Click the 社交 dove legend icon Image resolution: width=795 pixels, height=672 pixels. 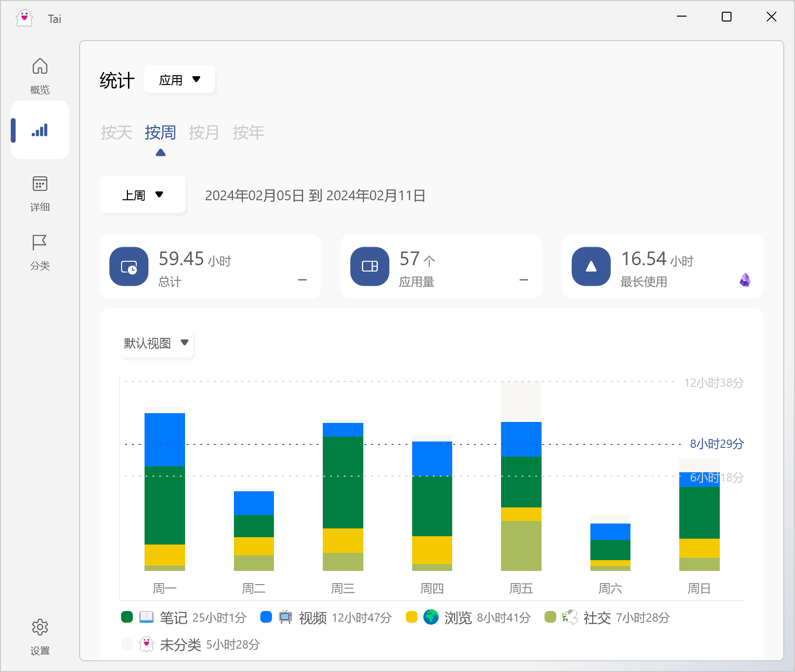pyautogui.click(x=570, y=617)
